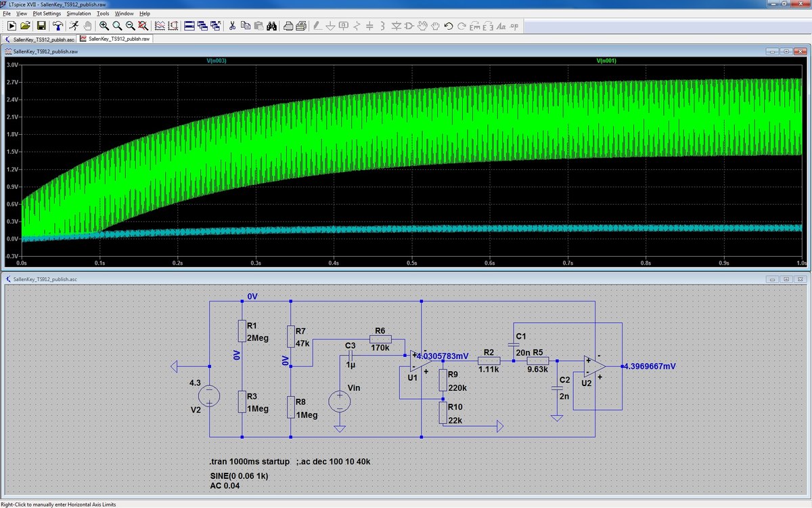Switch to SallenKey_TS912_publish.asc tab
Image resolution: width=812 pixels, height=508 pixels.
pyautogui.click(x=41, y=39)
